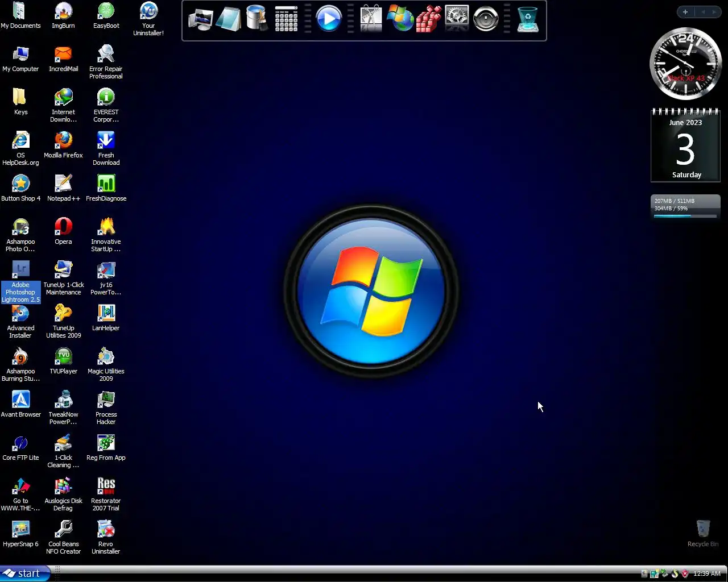Select the TVUPlayer shortcut
The width and height of the screenshot is (728, 582).
[x=63, y=361]
